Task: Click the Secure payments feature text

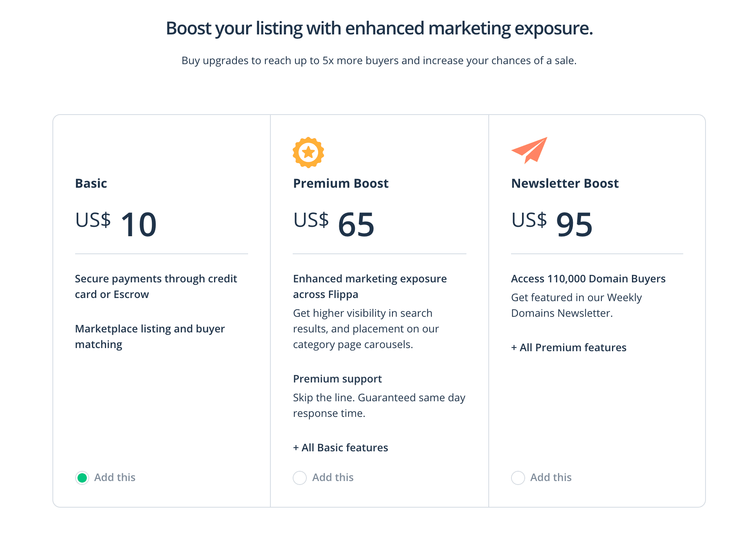Action: (156, 286)
